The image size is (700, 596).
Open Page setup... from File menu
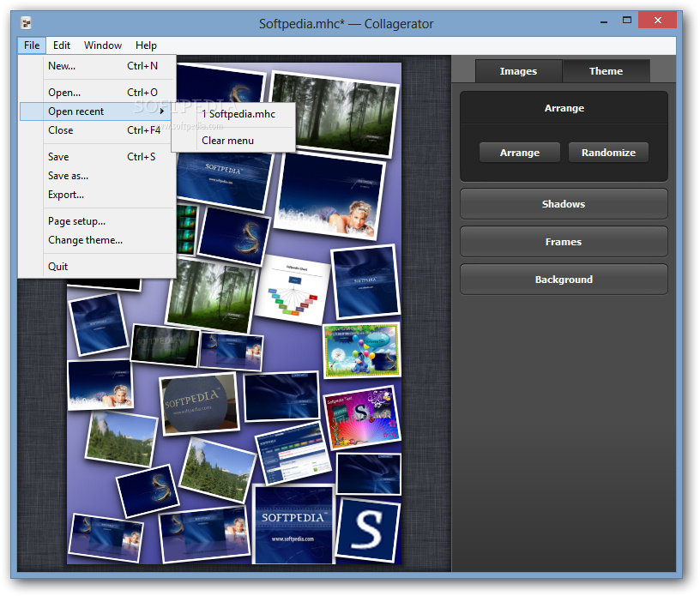(x=98, y=221)
